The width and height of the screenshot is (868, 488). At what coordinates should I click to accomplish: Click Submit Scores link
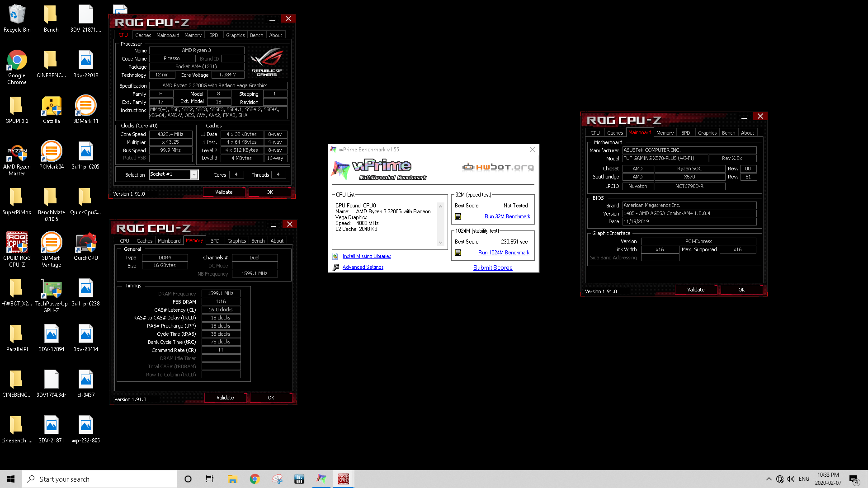pyautogui.click(x=493, y=267)
